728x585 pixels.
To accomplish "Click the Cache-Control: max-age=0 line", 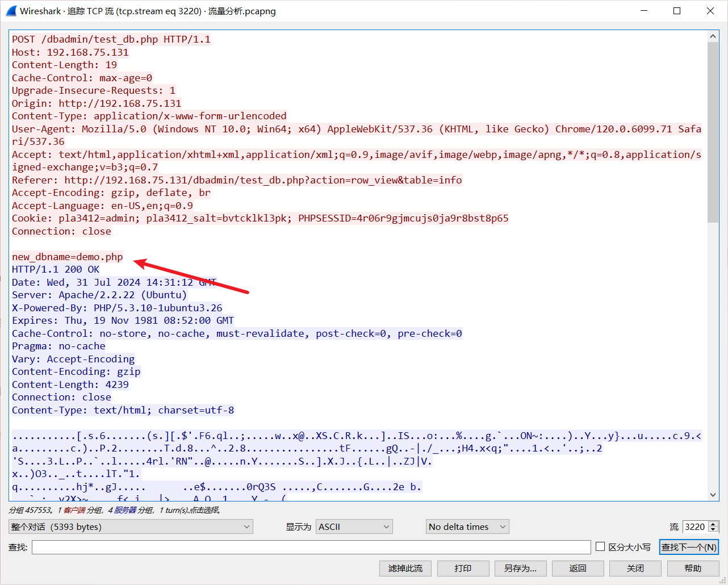I will pyautogui.click(x=82, y=78).
